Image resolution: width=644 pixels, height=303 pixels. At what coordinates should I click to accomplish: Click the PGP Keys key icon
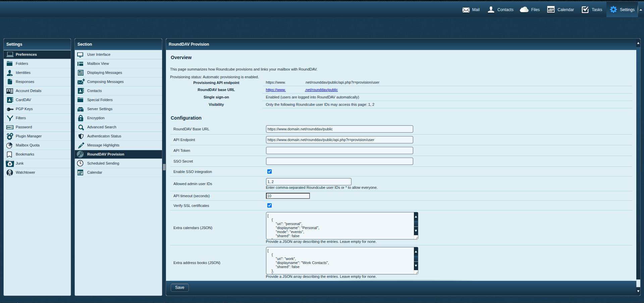(x=10, y=109)
